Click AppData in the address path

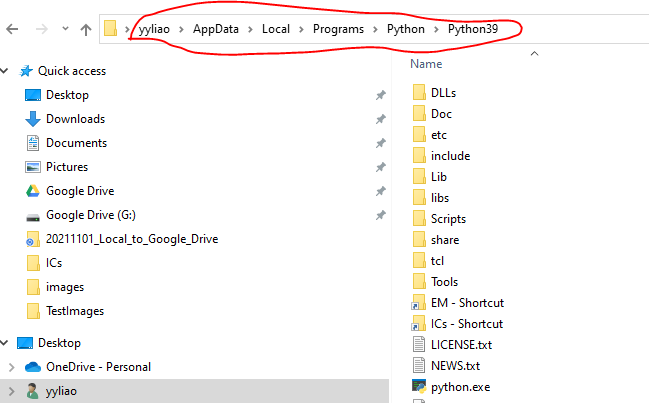pyautogui.click(x=218, y=28)
